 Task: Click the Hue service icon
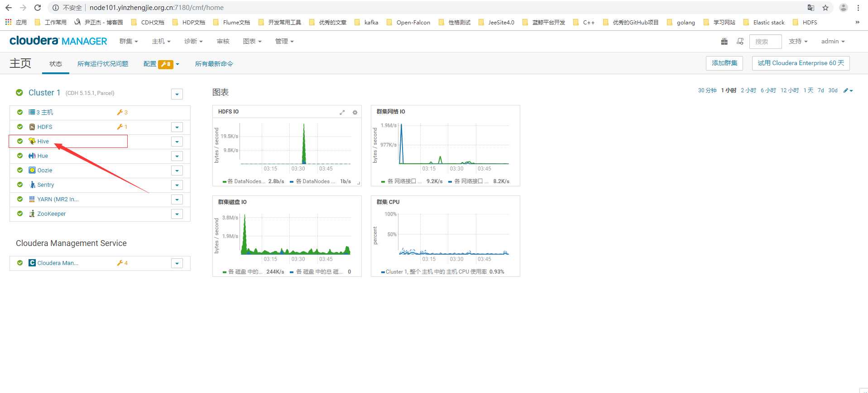(32, 156)
